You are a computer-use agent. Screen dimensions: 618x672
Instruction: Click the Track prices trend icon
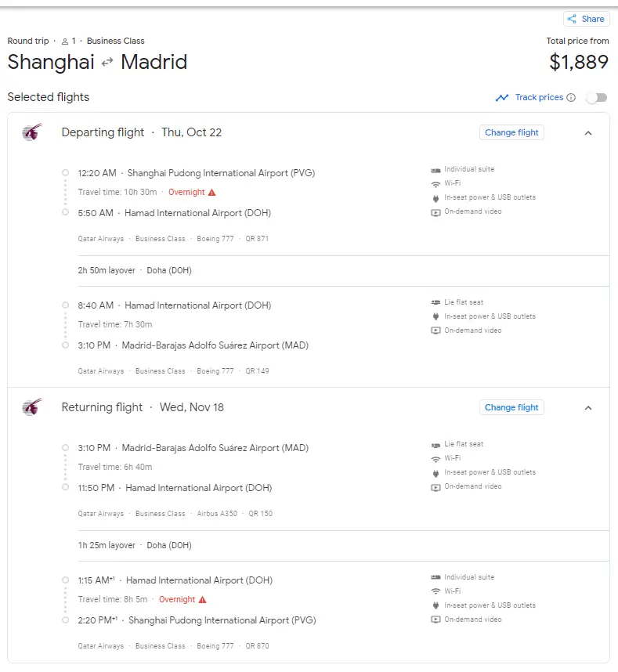click(x=502, y=98)
